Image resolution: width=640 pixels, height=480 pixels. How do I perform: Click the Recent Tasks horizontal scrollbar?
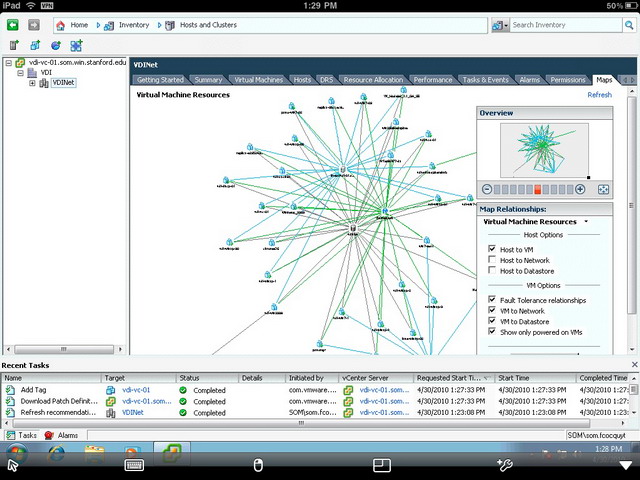pyautogui.click(x=301, y=423)
